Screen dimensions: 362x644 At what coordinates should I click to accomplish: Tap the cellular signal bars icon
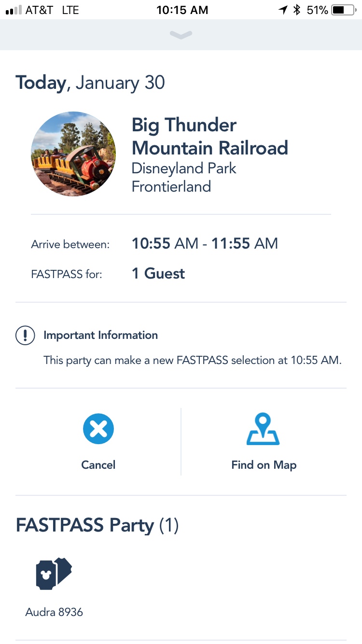tap(14, 10)
